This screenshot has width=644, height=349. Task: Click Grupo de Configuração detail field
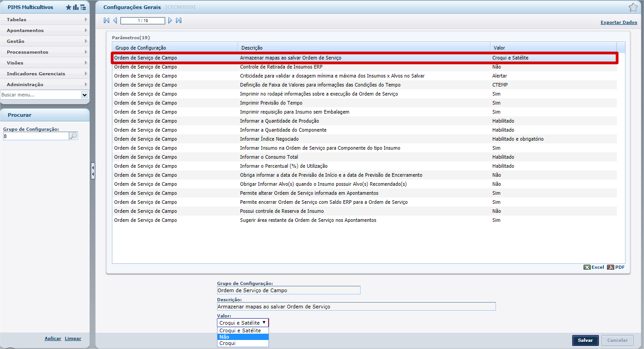click(288, 290)
